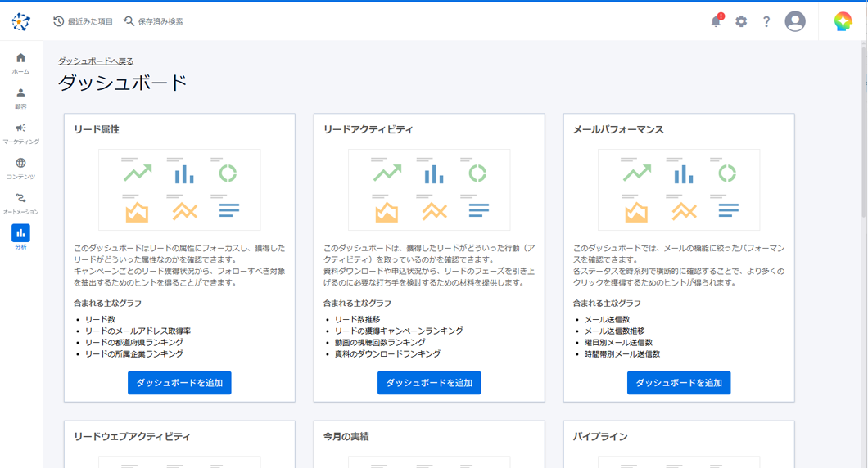
Task: Click the 時間帯別メール送信数 list item
Action: pos(622,354)
